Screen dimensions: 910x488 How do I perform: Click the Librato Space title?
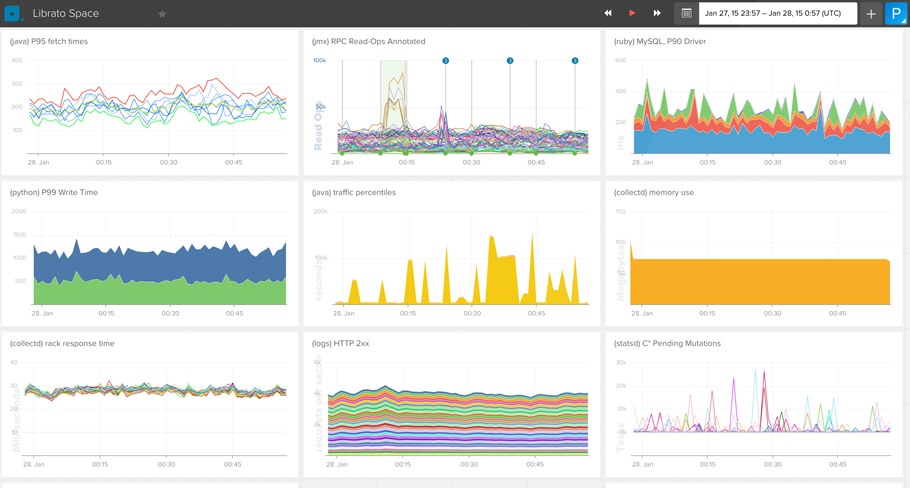point(66,14)
